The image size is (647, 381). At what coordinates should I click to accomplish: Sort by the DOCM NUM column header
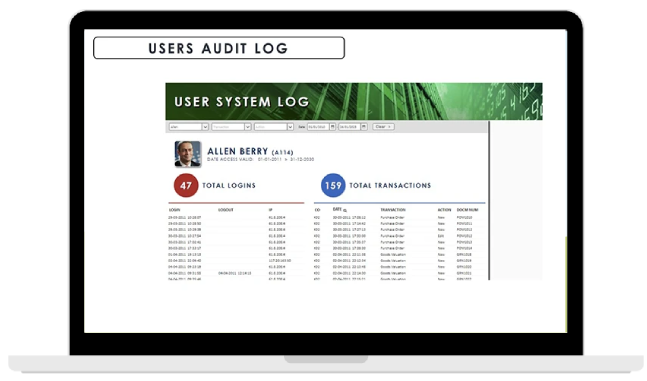(x=468, y=210)
